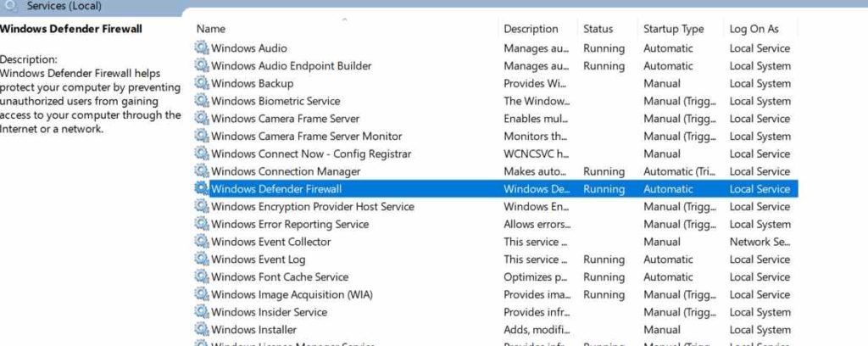
Task: Select the gear icon of Windows Connection Manager
Action: [x=202, y=171]
